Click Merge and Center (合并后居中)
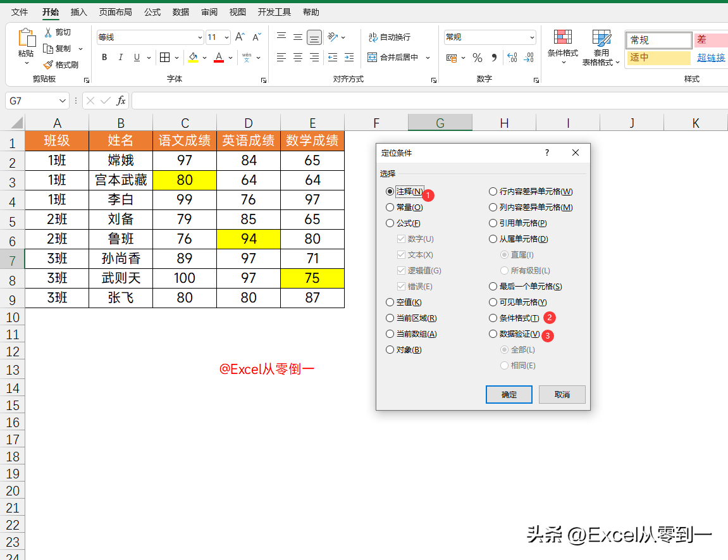Image resolution: width=728 pixels, height=560 pixels. (393, 57)
